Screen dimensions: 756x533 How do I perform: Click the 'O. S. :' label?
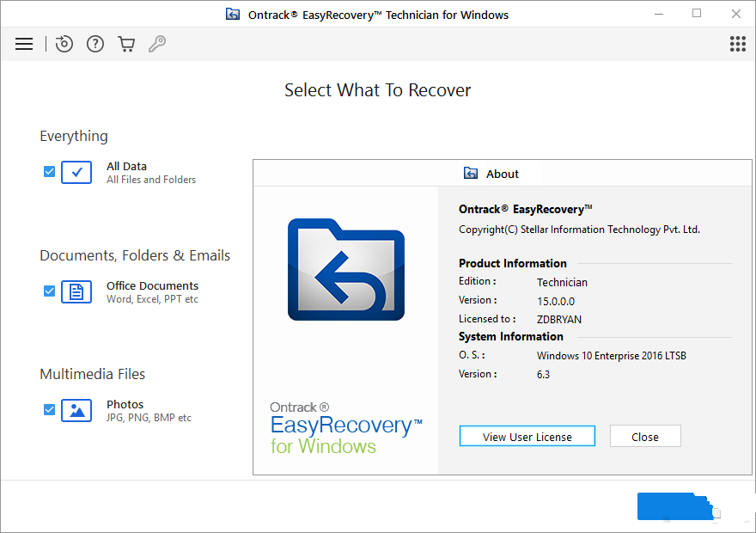(472, 355)
